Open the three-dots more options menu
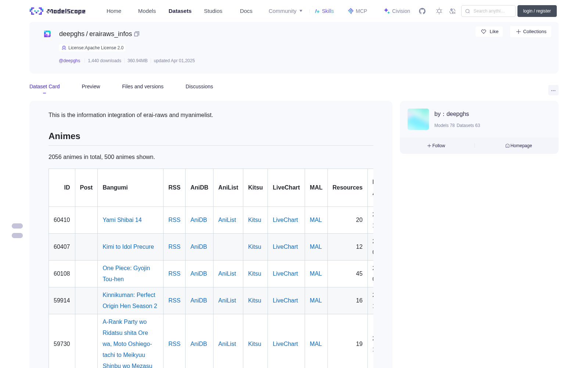Viewport: 588px width, 368px height. pos(553,90)
